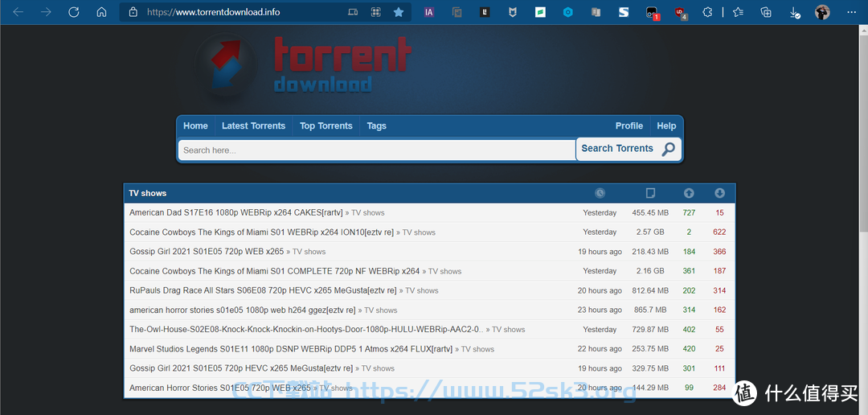Click the browser profile avatar
Screen dimensions: 868x415
point(823,12)
